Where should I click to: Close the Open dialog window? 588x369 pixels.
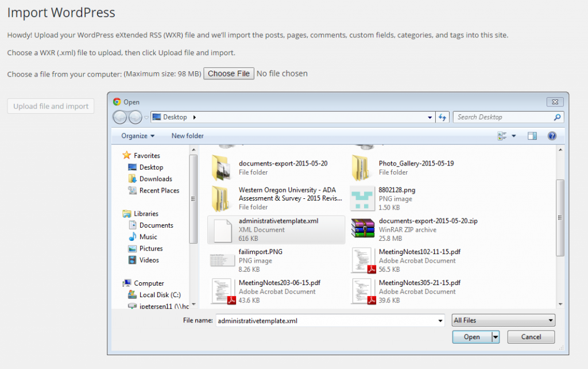pyautogui.click(x=555, y=102)
